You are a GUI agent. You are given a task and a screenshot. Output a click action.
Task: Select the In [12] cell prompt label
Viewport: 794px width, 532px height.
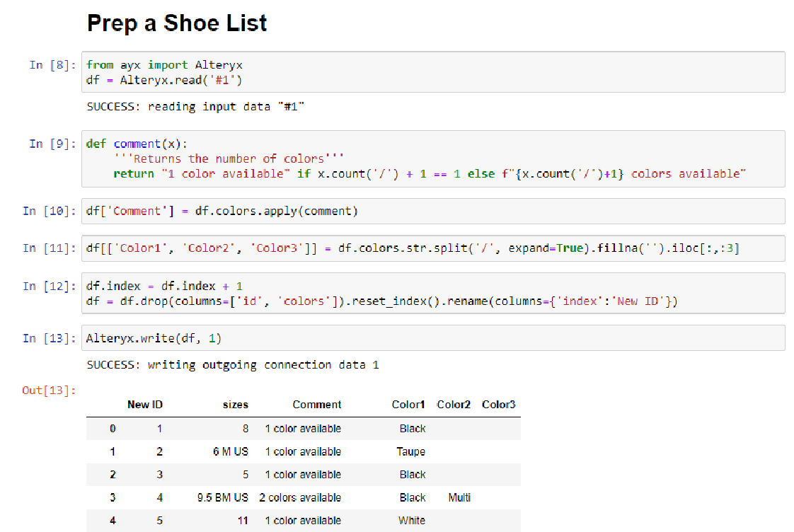pyautogui.click(x=47, y=286)
